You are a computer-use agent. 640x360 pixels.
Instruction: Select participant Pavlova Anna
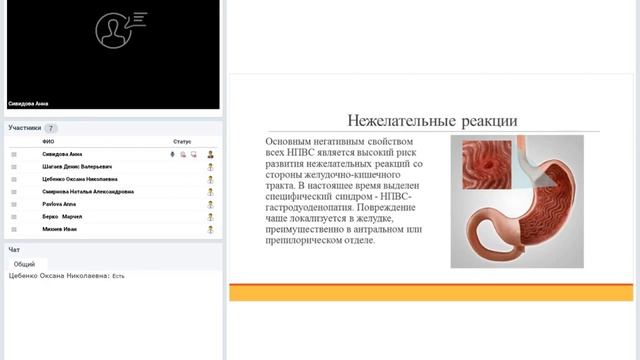59,204
